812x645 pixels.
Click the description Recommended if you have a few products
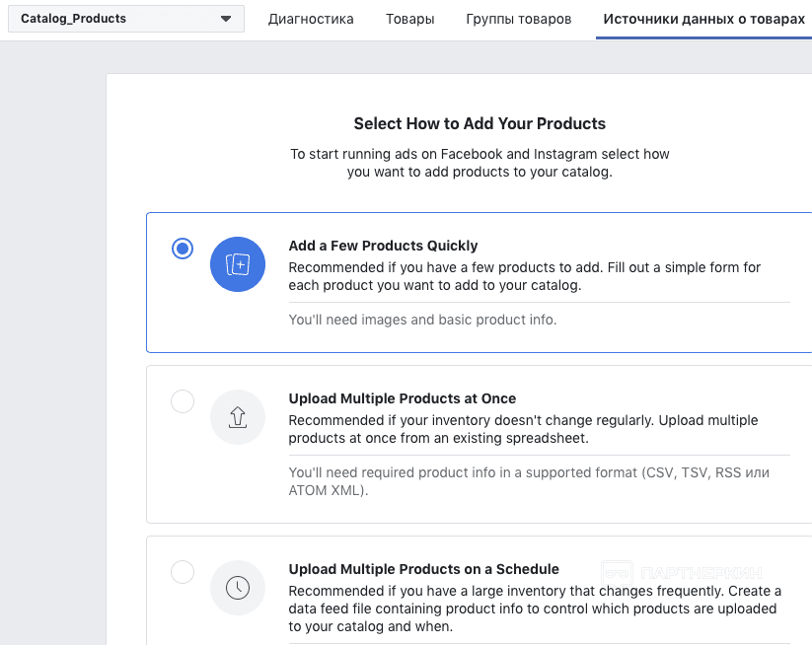(524, 276)
